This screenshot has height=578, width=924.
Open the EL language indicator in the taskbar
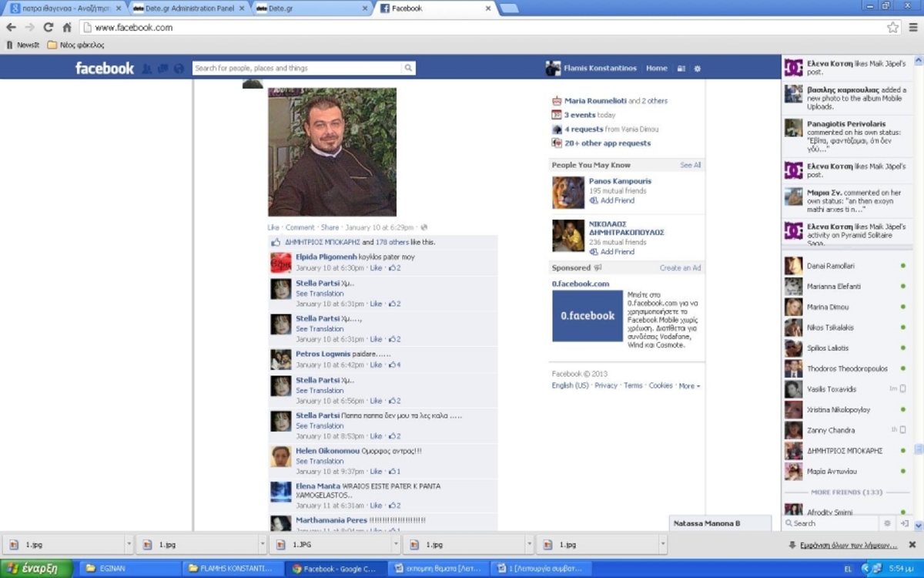[848, 569]
